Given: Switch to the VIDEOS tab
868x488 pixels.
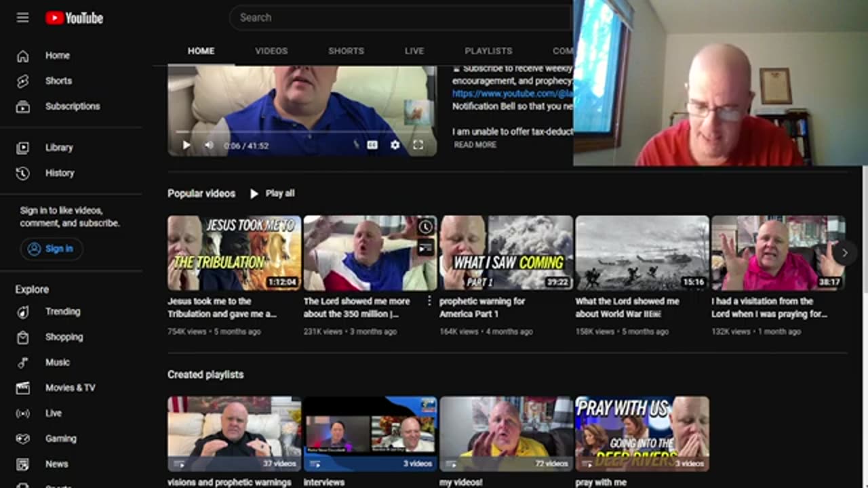Looking at the screenshot, I should click(271, 51).
